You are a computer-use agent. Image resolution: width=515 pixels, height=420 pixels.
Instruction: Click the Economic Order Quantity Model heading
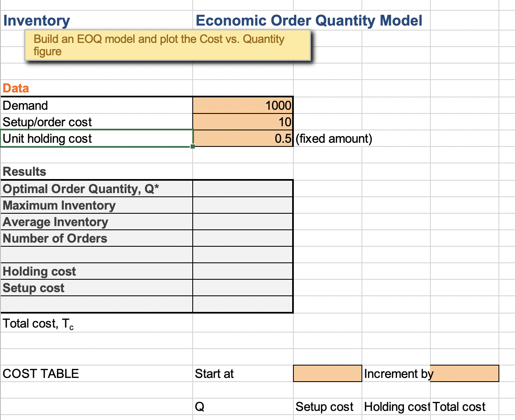click(x=309, y=20)
